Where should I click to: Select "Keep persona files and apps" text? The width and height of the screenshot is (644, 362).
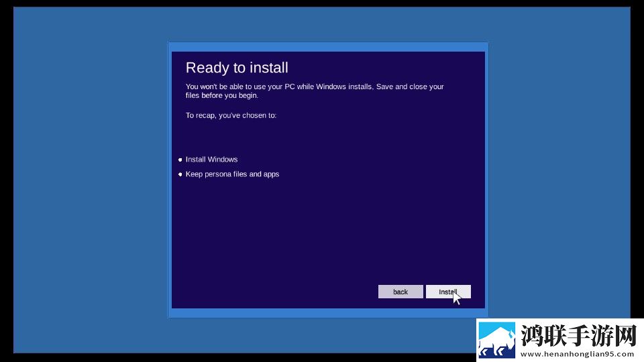(x=233, y=174)
